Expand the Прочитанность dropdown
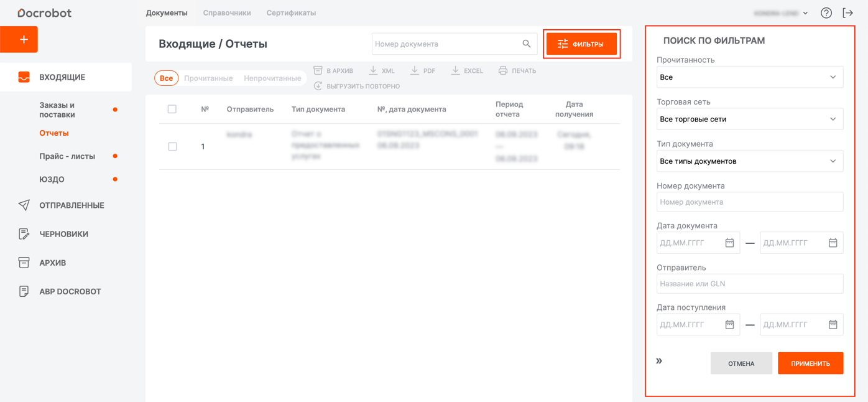The width and height of the screenshot is (868, 402). click(749, 77)
